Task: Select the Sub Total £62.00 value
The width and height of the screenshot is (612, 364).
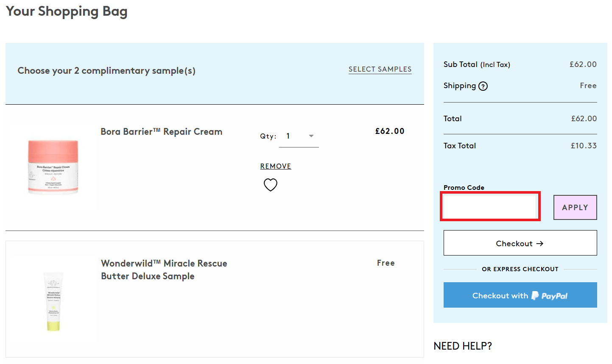Action: (583, 64)
